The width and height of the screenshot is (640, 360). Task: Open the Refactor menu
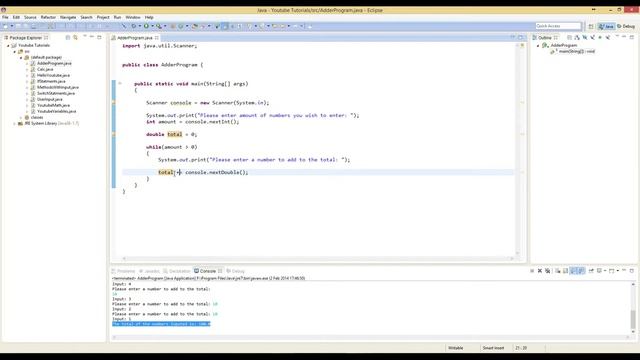(x=48, y=18)
